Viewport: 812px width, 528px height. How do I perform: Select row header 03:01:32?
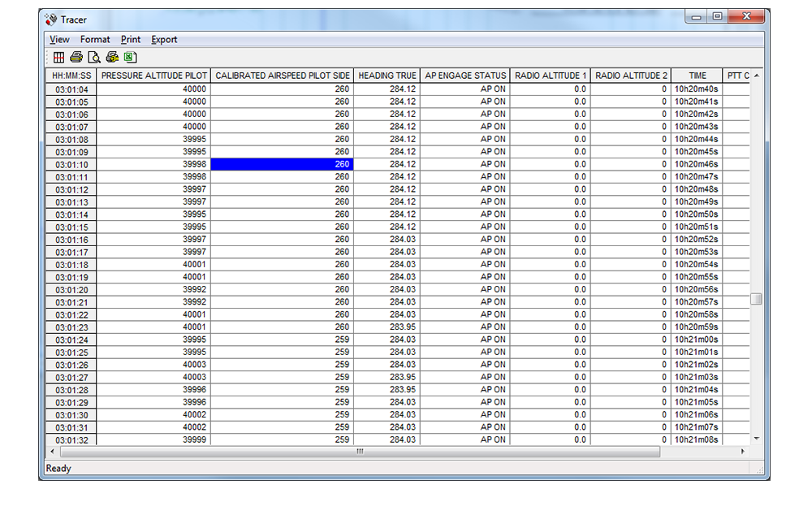coord(71,440)
